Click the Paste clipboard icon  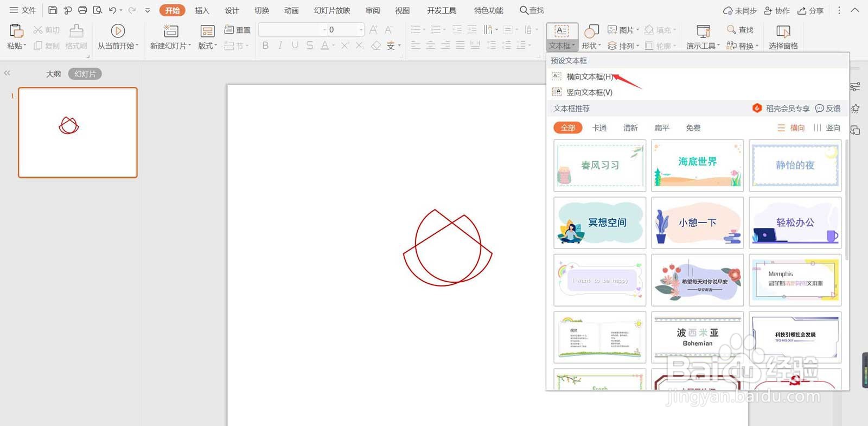point(16,31)
